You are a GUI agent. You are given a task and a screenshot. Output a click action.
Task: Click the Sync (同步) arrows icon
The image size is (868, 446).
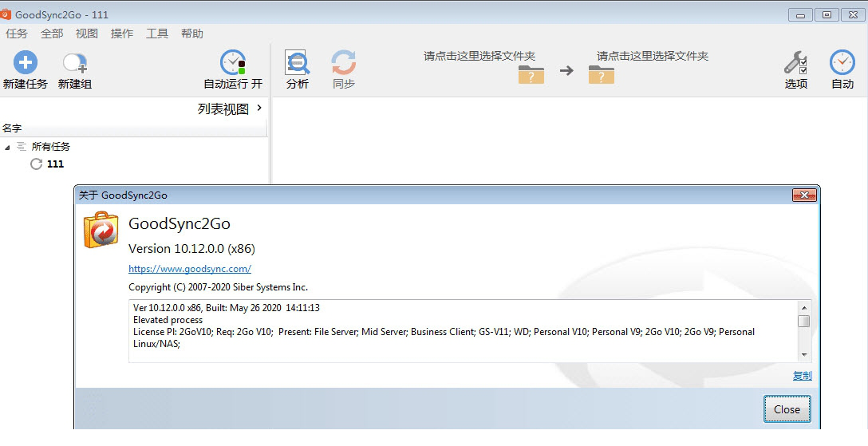click(344, 62)
